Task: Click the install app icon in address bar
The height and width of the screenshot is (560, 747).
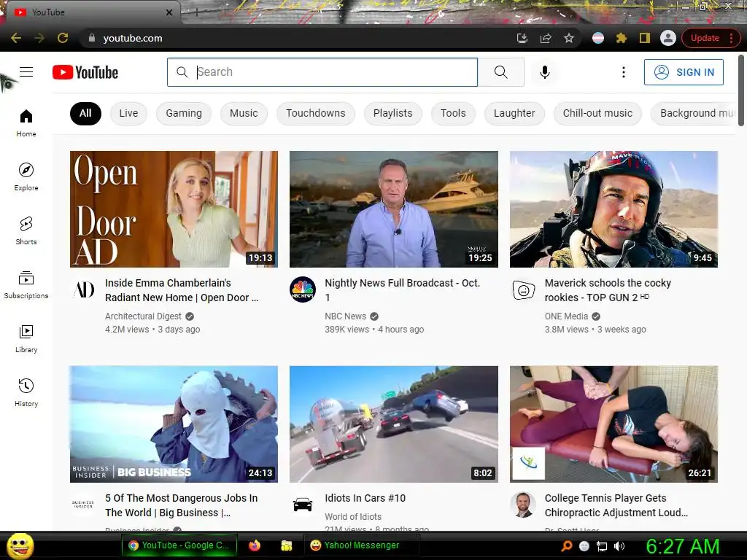Action: (x=522, y=38)
